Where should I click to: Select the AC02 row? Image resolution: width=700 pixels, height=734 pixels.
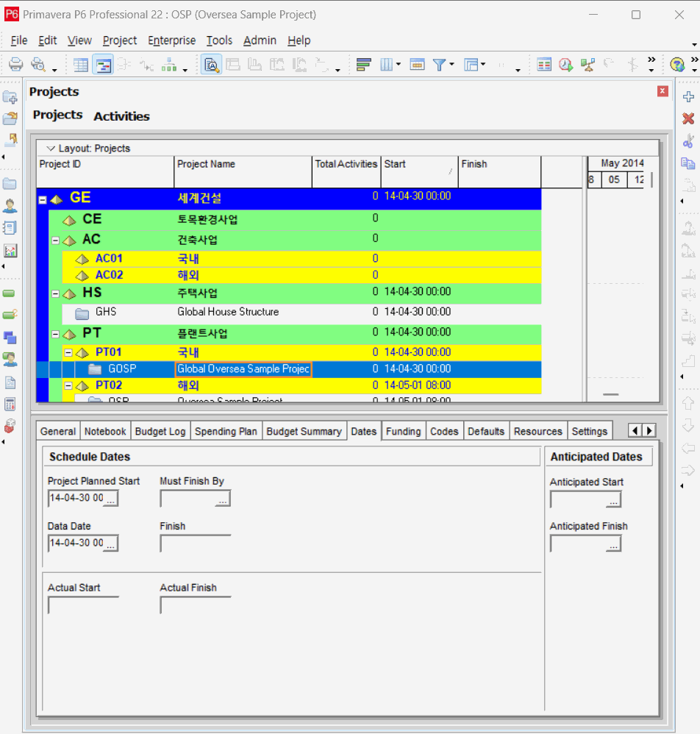point(301,275)
